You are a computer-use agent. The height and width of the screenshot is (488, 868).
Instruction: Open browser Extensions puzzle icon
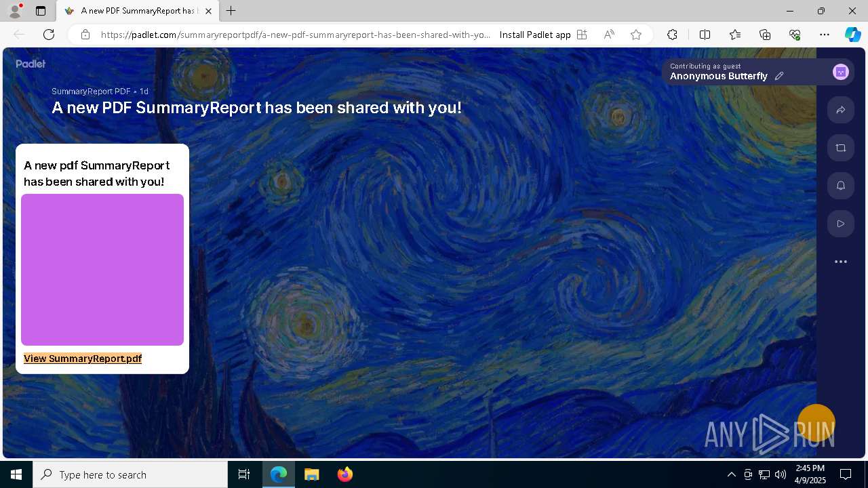672,35
